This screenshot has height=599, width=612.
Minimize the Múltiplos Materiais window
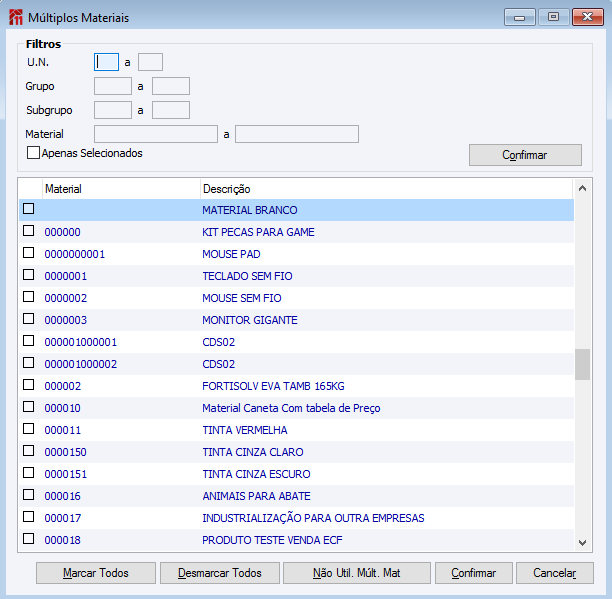(519, 17)
